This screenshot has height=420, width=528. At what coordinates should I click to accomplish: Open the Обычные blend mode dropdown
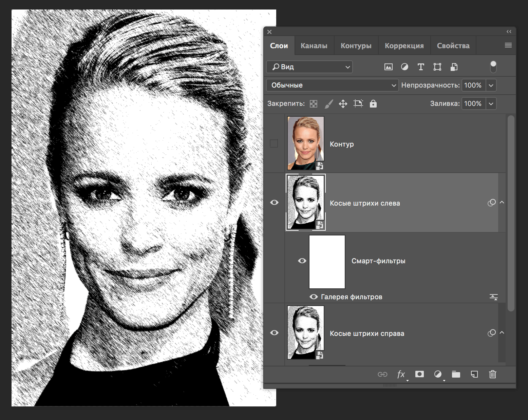pos(332,85)
